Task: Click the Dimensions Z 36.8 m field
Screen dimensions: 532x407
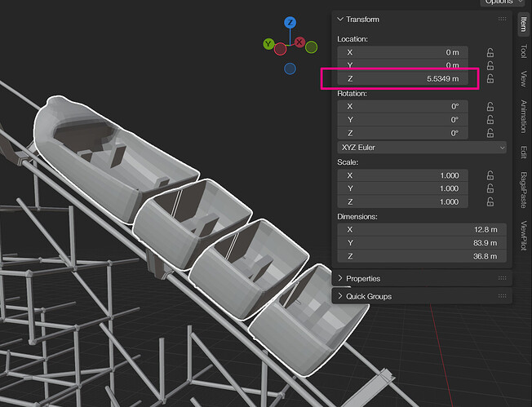Action: click(422, 256)
